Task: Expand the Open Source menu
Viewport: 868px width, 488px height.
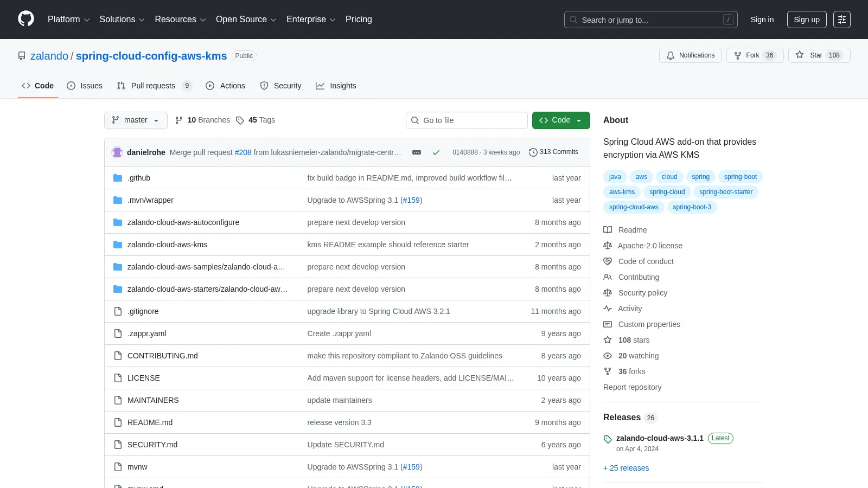Action: [246, 20]
